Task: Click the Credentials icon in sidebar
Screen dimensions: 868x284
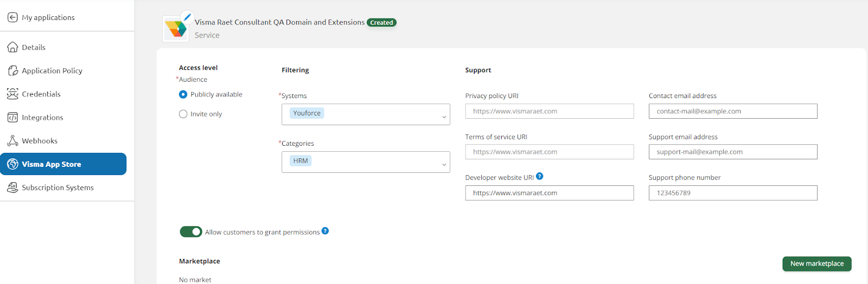Action: [12, 94]
